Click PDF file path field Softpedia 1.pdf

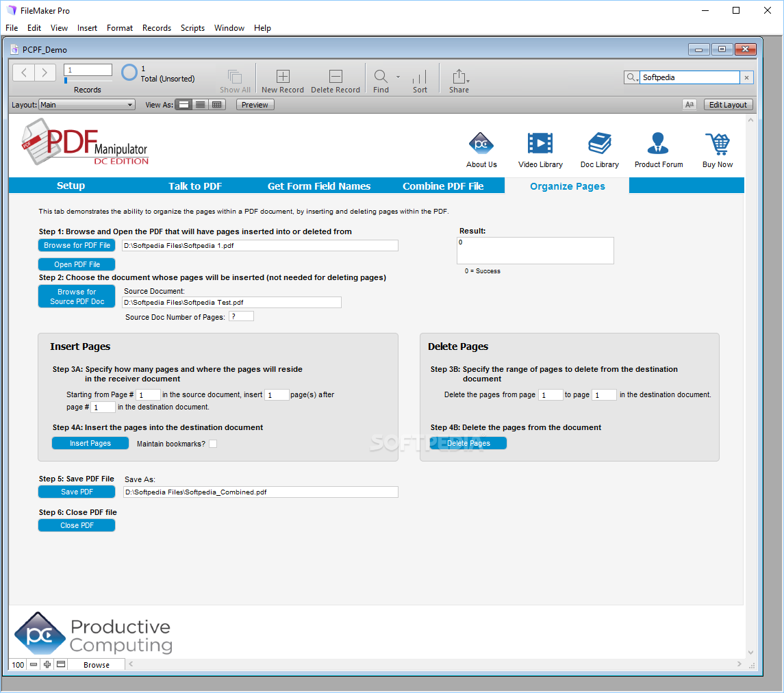[260, 246]
